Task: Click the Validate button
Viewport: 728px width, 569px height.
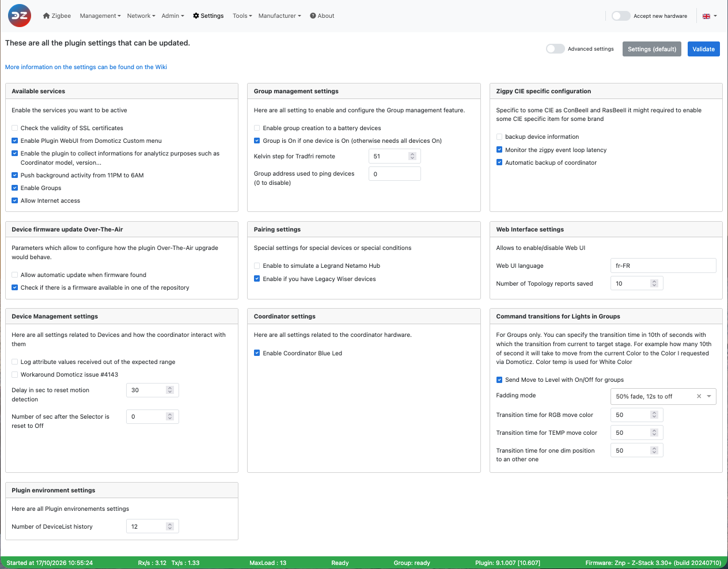Action: (x=704, y=49)
